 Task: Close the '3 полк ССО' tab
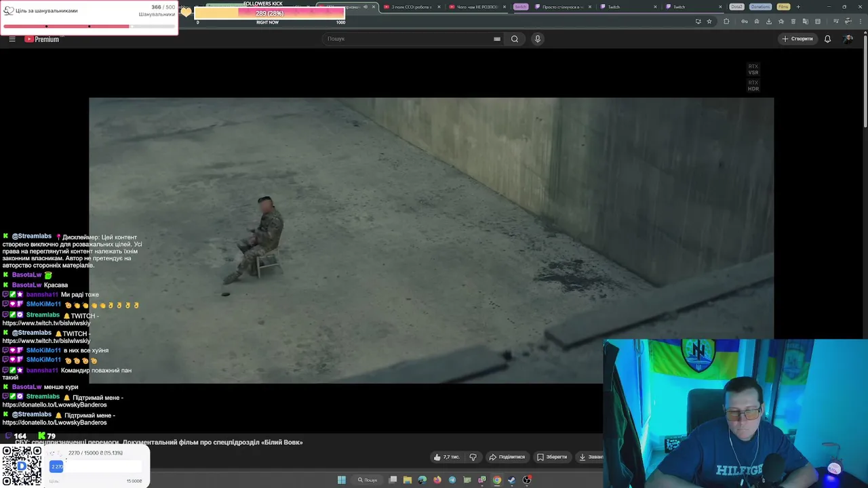(439, 7)
